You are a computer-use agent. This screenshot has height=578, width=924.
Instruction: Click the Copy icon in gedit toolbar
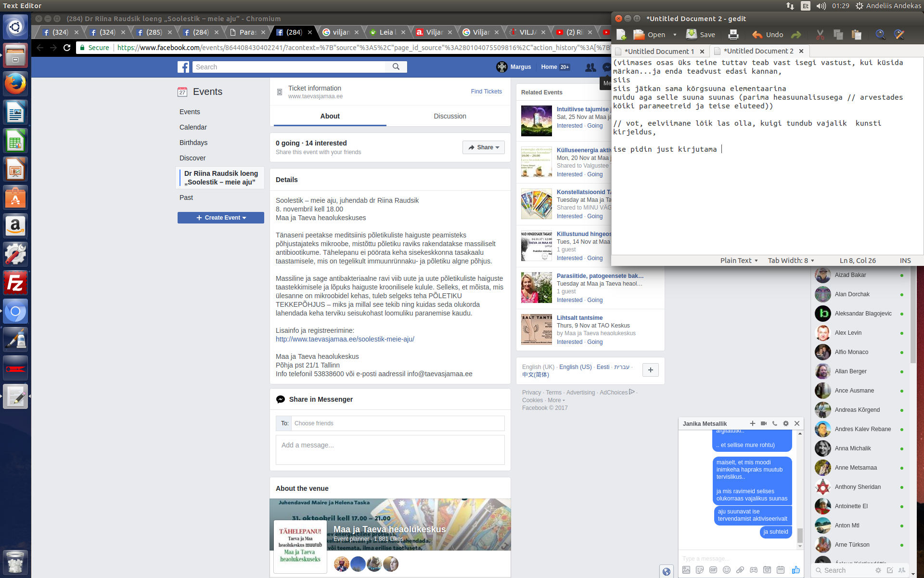coord(838,35)
